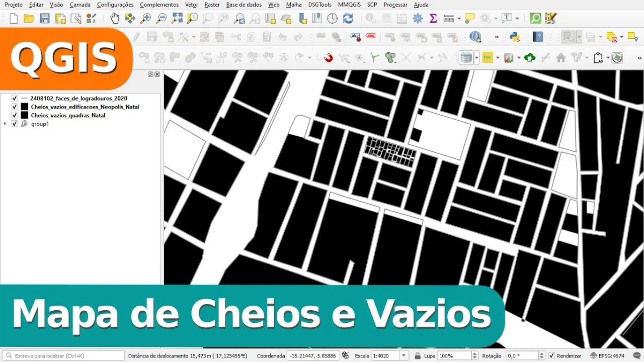This screenshot has width=644, height=362.
Task: Activate the Zoom Out magnifier tool
Action: pos(161,19)
